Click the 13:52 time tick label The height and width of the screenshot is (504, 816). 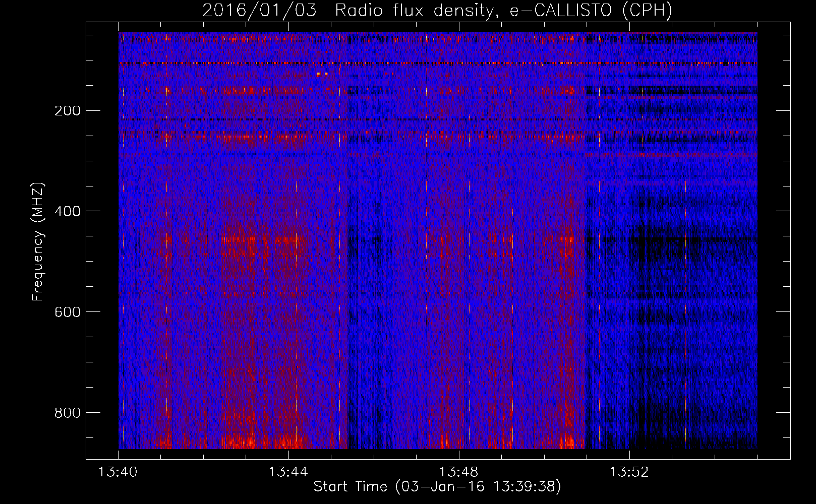[629, 472]
